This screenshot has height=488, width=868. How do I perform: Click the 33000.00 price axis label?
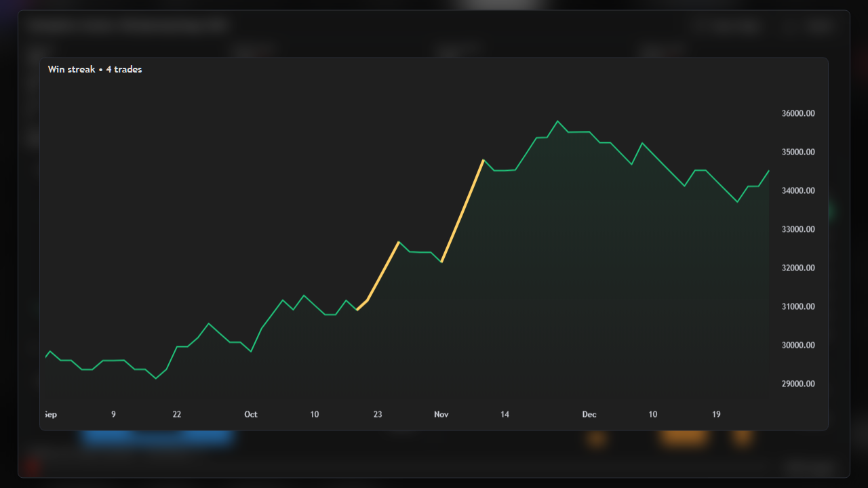point(798,229)
